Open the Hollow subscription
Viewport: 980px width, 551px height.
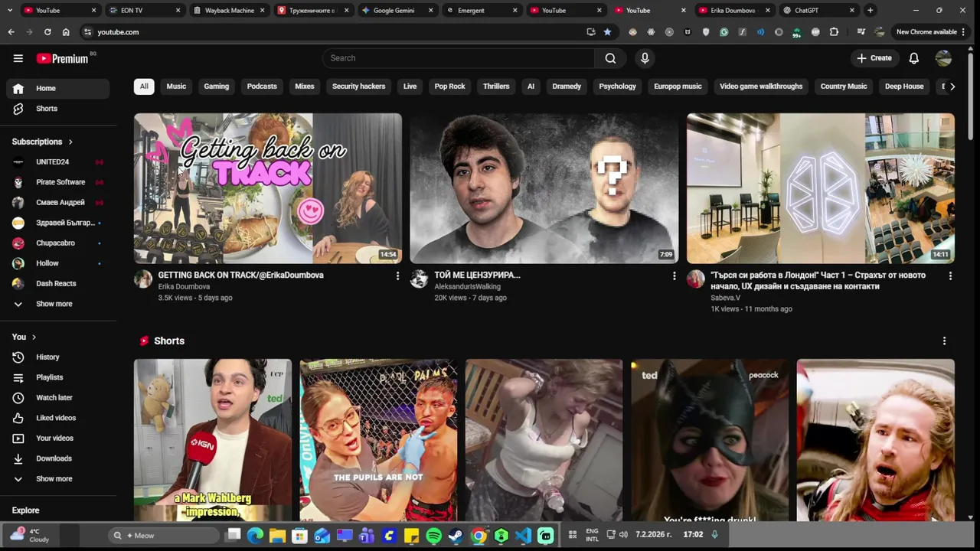pos(58,263)
